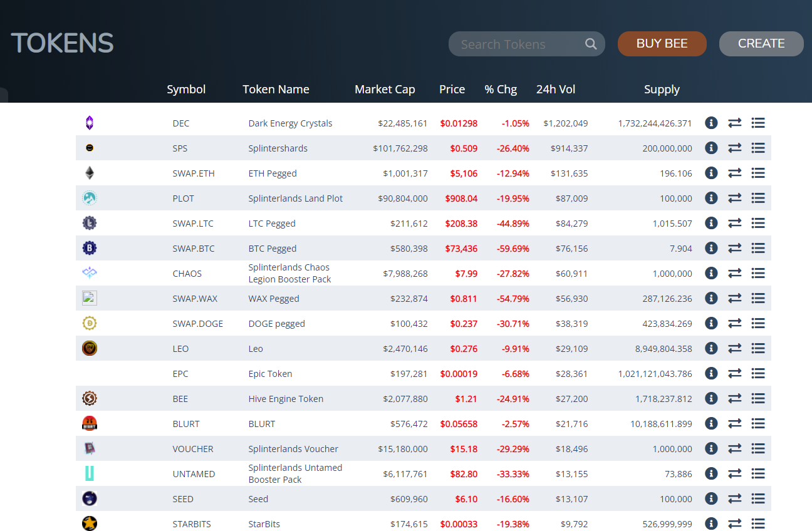
Task: Click the BUY BEE button
Action: point(662,44)
